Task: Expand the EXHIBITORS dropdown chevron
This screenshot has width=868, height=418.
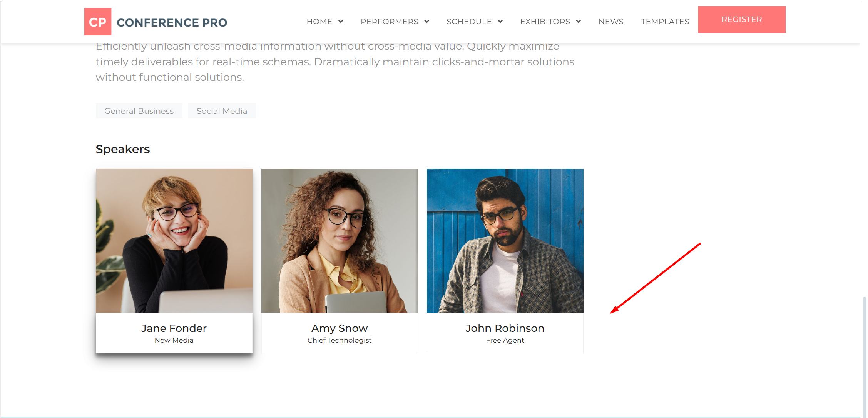Action: coord(578,22)
